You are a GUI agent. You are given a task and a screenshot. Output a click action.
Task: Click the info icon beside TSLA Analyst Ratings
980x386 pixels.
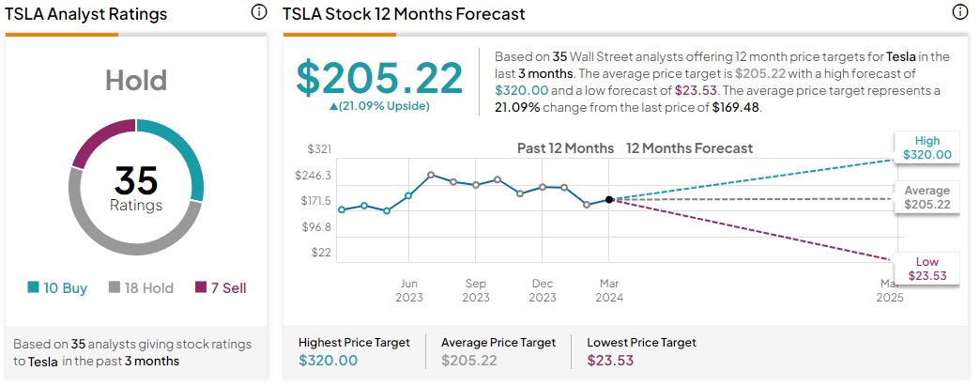click(x=259, y=12)
